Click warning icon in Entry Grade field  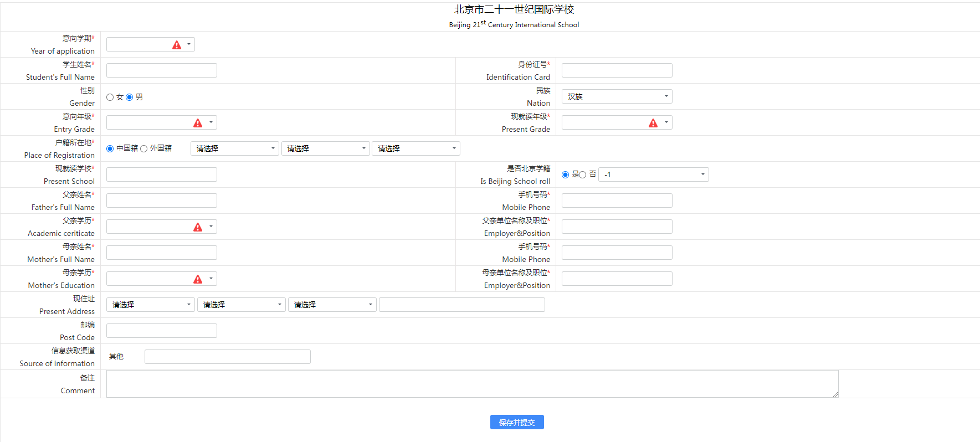coord(198,123)
